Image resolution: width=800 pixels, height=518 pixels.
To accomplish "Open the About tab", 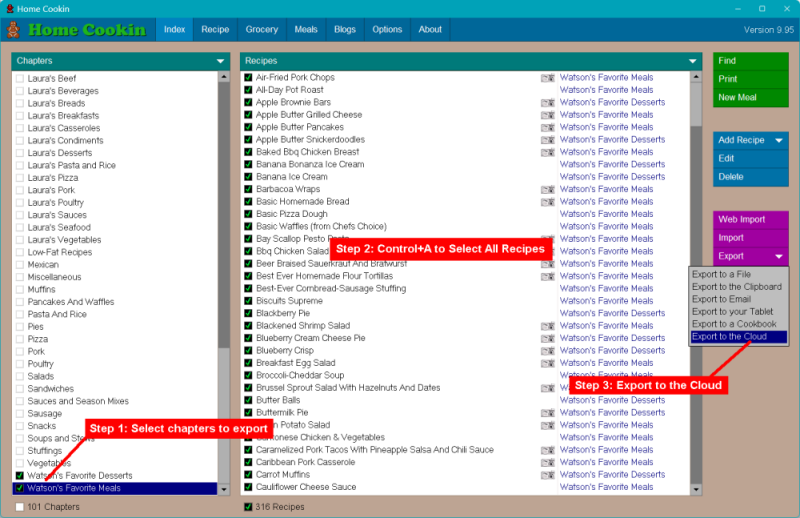I will coord(430,30).
